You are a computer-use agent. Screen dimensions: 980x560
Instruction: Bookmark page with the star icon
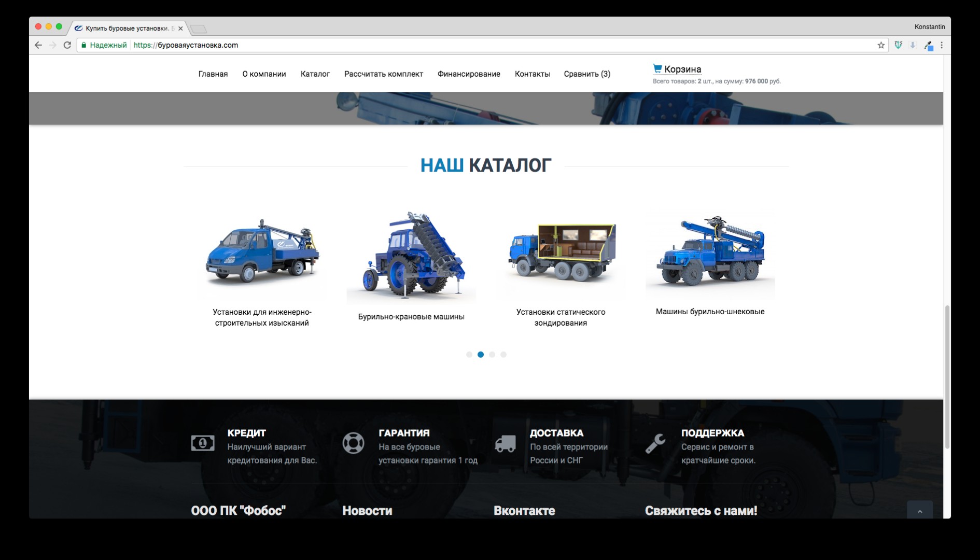pyautogui.click(x=880, y=45)
